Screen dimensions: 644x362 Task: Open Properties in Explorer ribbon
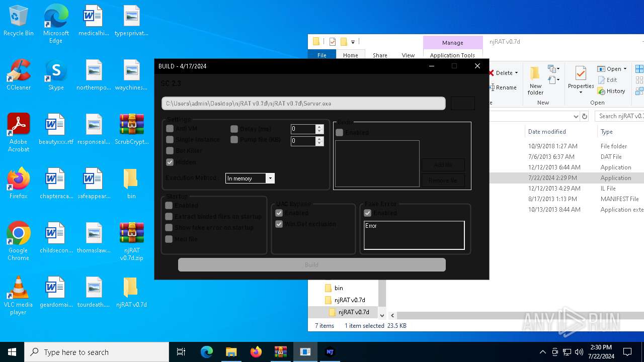pyautogui.click(x=581, y=80)
